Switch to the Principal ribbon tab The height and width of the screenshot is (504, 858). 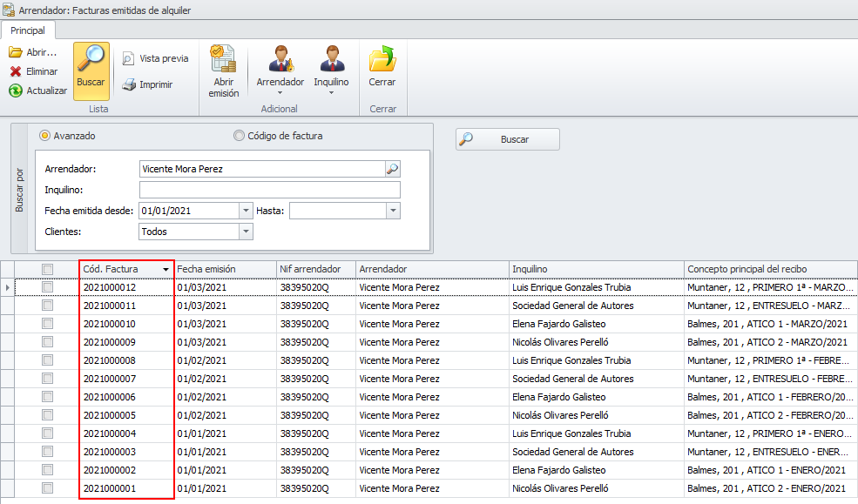(28, 30)
